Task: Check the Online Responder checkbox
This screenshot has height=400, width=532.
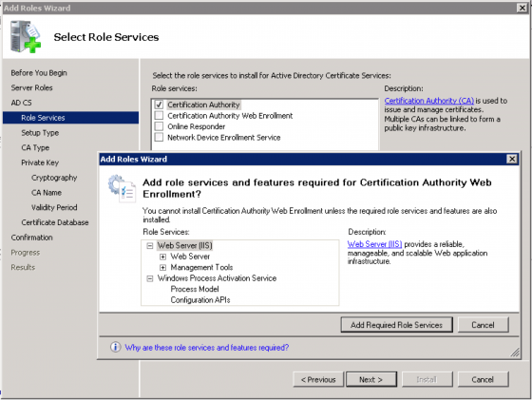Action: coord(159,126)
